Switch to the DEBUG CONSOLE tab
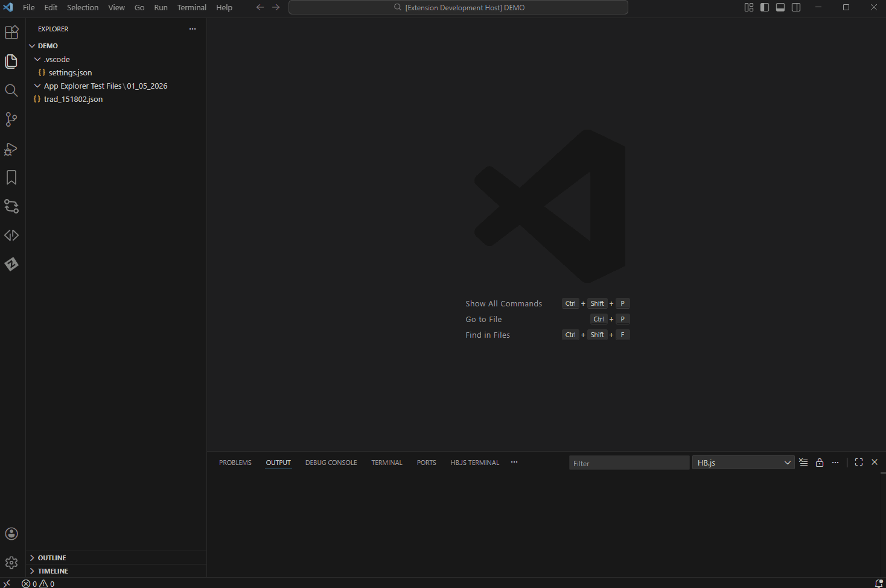Viewport: 886px width, 588px height. click(x=331, y=463)
